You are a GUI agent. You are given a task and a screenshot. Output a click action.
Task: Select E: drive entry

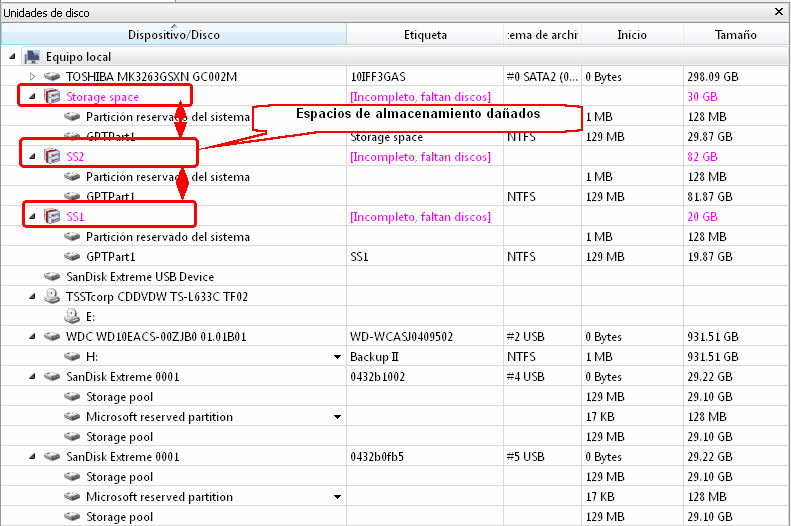pyautogui.click(x=90, y=317)
